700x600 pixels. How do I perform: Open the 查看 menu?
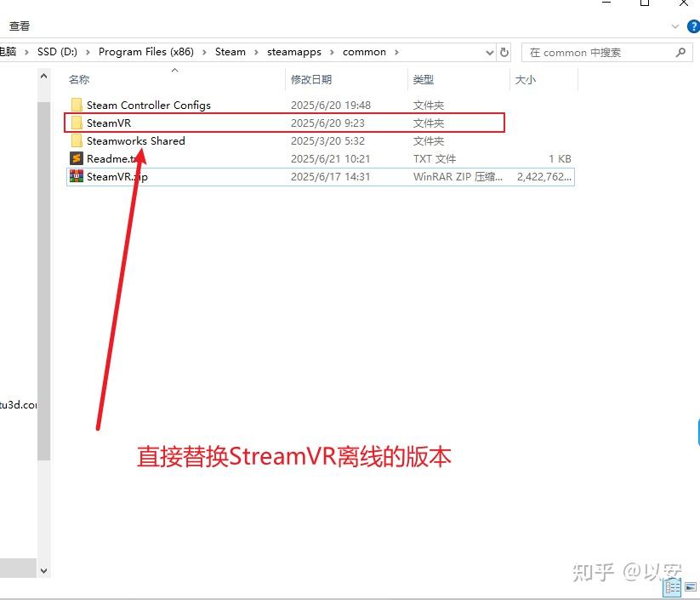[19, 26]
